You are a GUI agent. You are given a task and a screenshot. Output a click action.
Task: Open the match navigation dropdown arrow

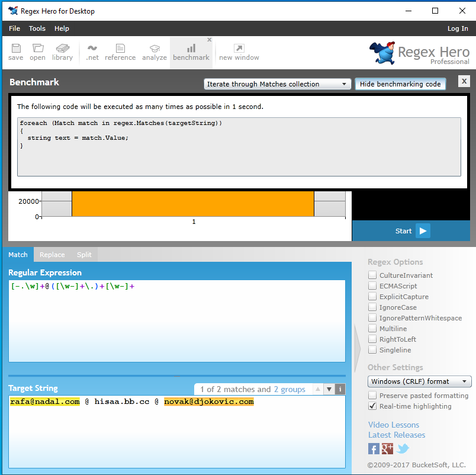pyautogui.click(x=329, y=389)
